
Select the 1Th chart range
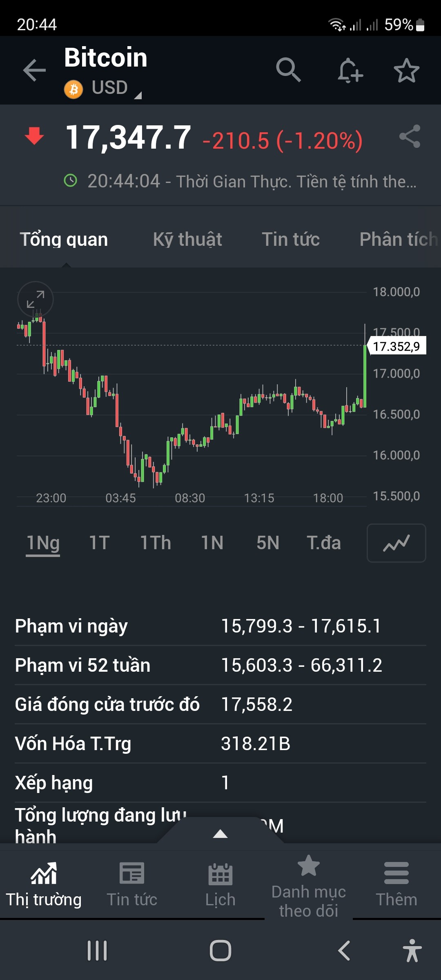(x=156, y=543)
